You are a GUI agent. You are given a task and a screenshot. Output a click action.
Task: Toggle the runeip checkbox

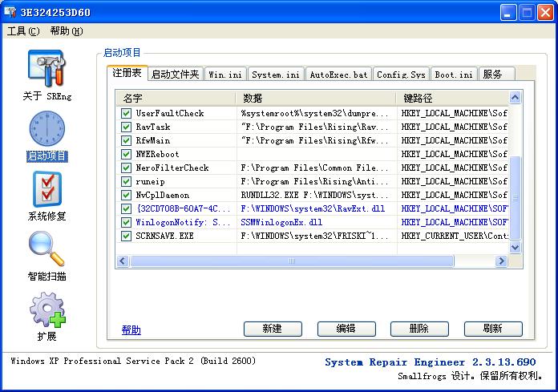[126, 181]
